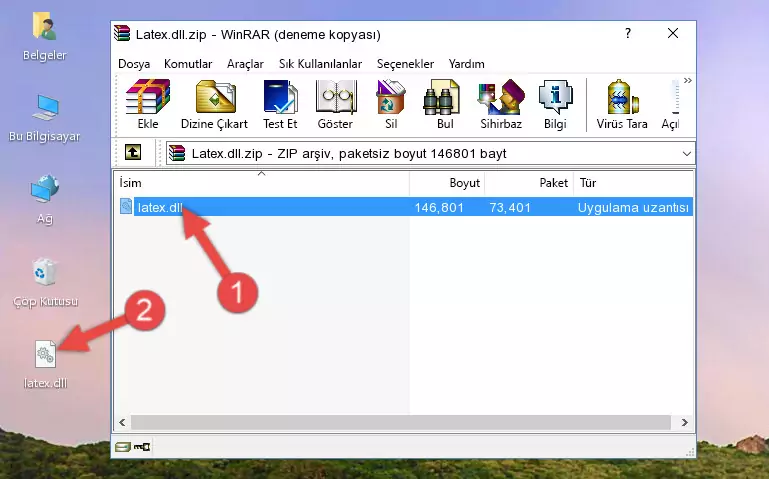Click the Sil delete icon
769x479 pixels.
coord(391,97)
